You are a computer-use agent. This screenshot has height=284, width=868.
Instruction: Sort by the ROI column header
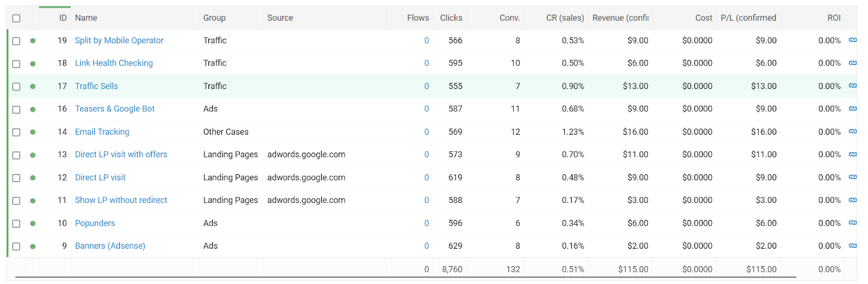click(834, 18)
